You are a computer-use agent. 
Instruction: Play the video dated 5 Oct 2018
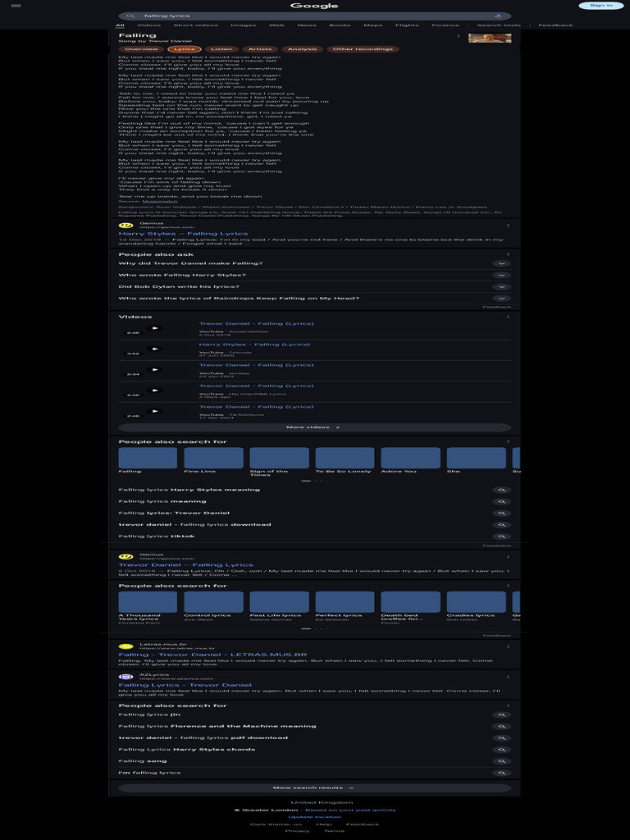click(154, 328)
